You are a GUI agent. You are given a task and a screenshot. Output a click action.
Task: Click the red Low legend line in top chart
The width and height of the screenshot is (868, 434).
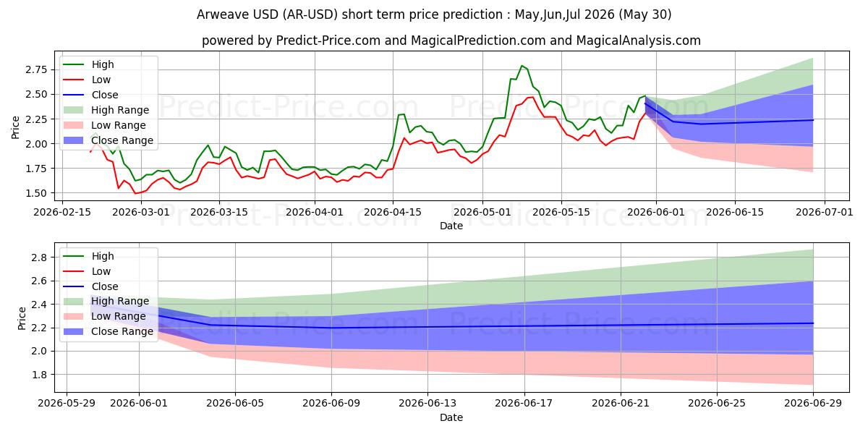point(75,80)
